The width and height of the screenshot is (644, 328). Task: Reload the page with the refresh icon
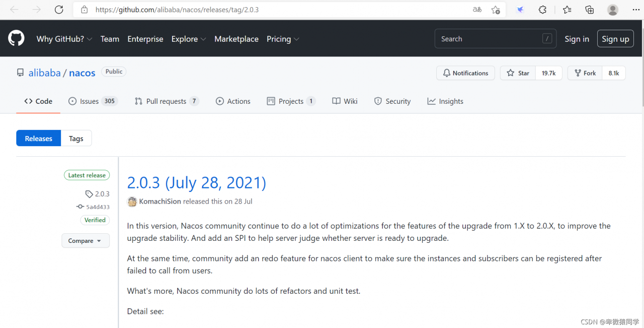(x=59, y=10)
